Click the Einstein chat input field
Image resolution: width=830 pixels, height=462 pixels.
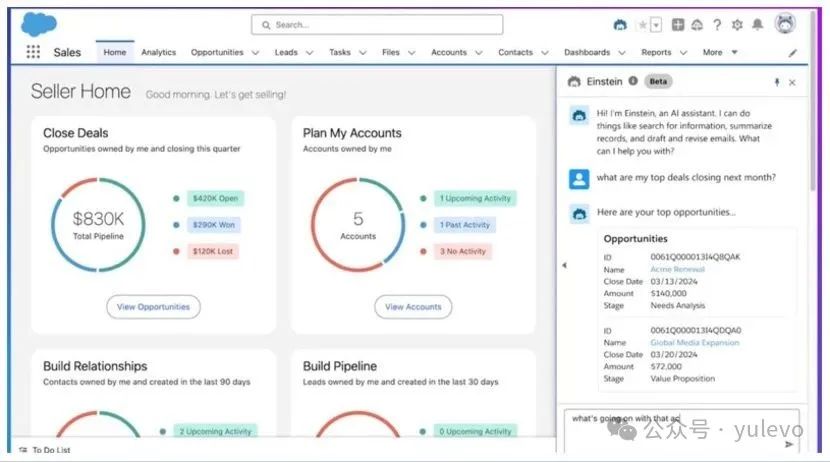pyautogui.click(x=682, y=430)
